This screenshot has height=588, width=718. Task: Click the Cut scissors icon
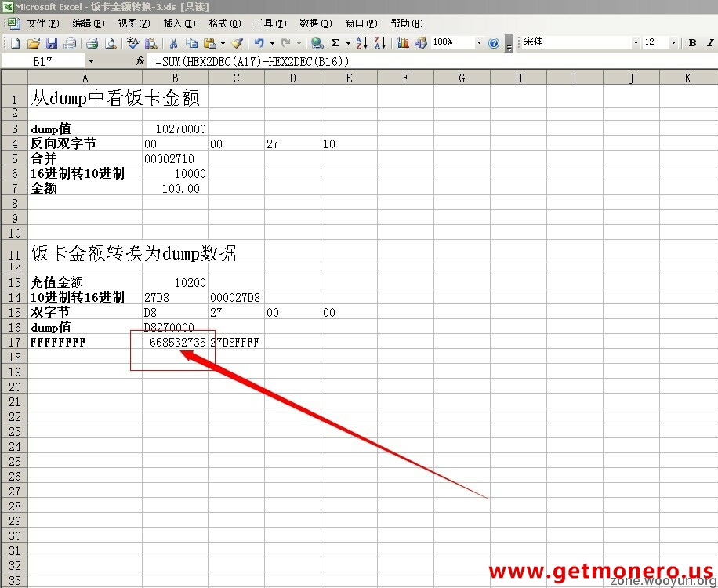[173, 43]
